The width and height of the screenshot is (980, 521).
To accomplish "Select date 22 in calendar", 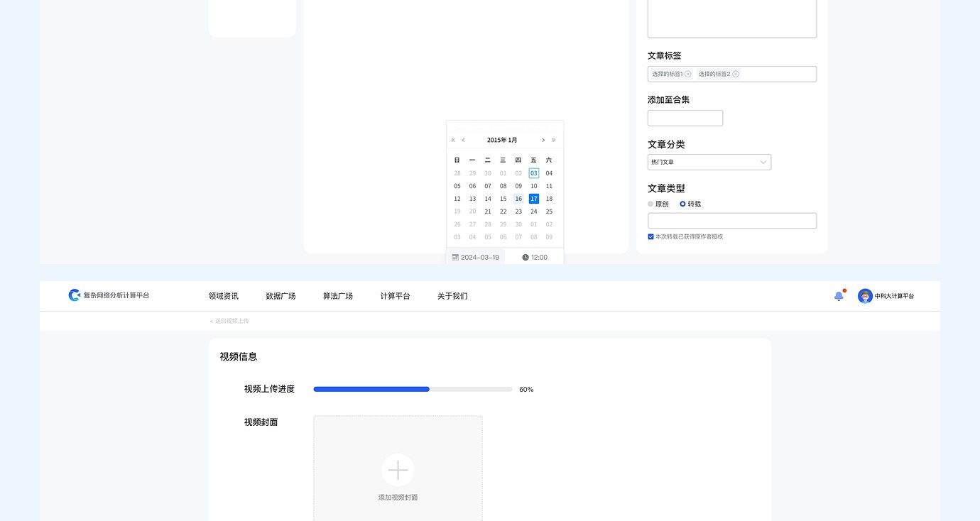I will click(503, 212).
